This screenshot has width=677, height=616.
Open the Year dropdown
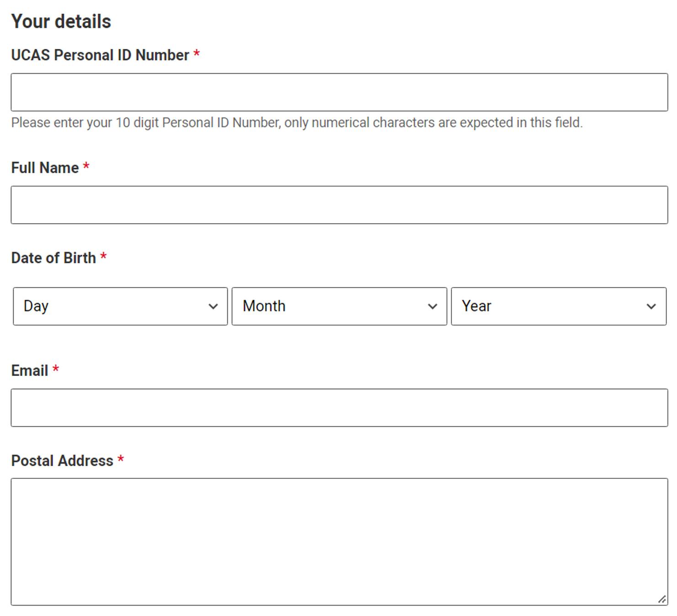point(558,306)
